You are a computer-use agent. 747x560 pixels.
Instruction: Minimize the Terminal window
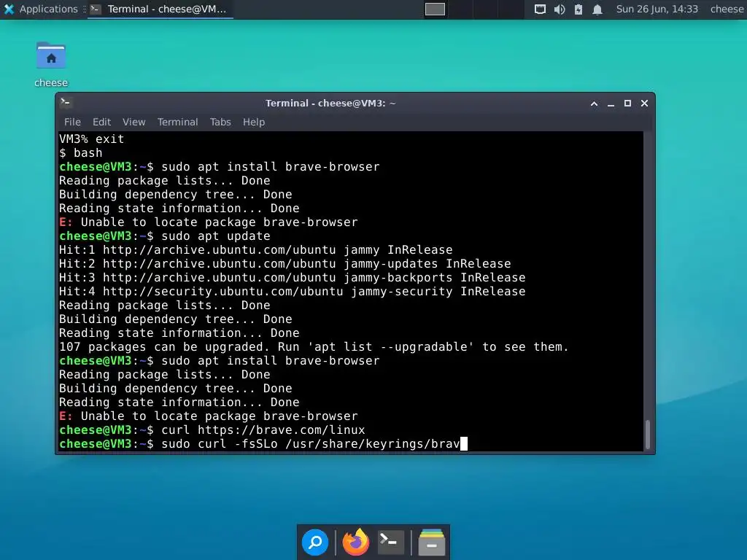tap(611, 104)
